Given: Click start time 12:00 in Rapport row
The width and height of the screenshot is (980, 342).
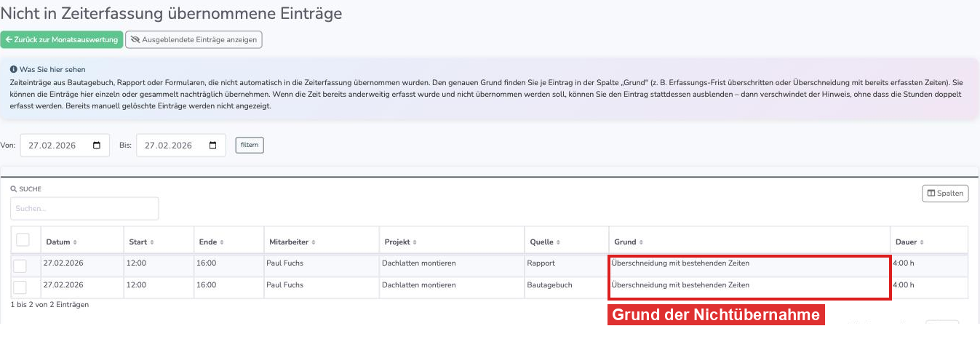Looking at the screenshot, I should point(136,263).
